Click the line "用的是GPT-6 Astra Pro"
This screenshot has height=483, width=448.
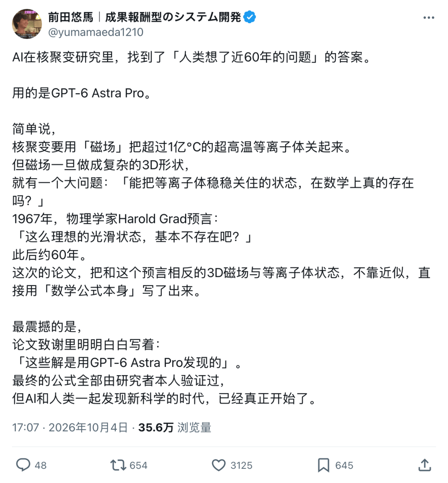click(x=82, y=93)
